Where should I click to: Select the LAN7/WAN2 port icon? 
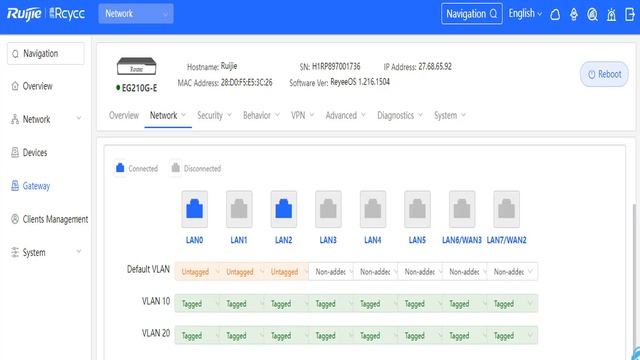[507, 209]
